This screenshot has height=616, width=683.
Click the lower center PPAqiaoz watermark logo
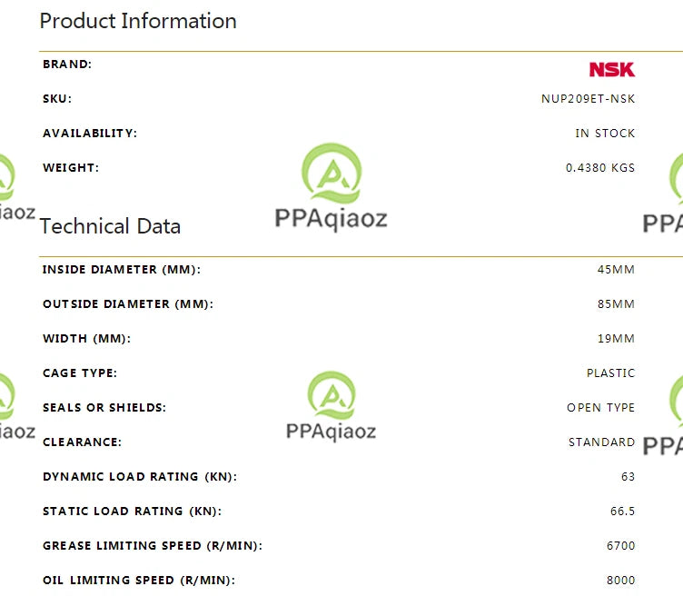point(331,406)
